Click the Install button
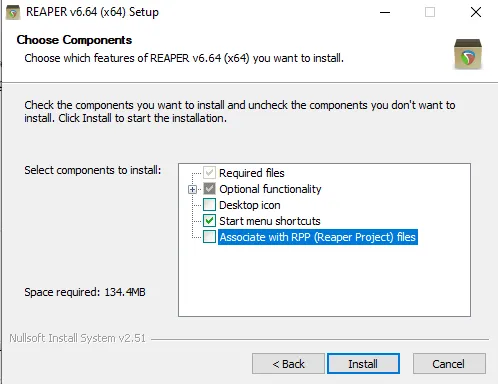 tap(363, 364)
